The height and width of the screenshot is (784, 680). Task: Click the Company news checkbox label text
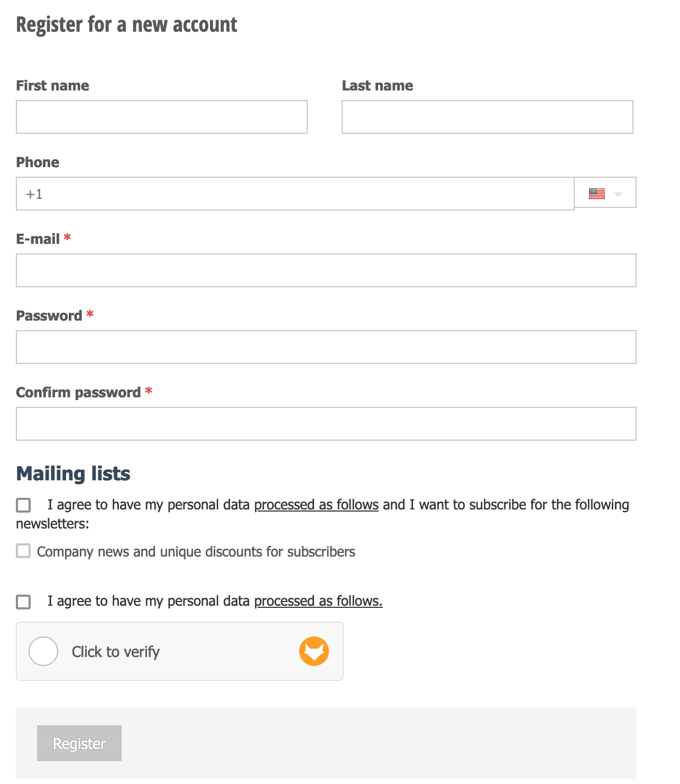(x=196, y=552)
